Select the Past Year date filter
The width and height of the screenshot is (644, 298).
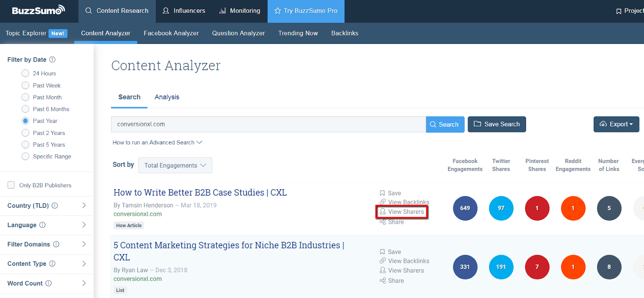(x=25, y=121)
